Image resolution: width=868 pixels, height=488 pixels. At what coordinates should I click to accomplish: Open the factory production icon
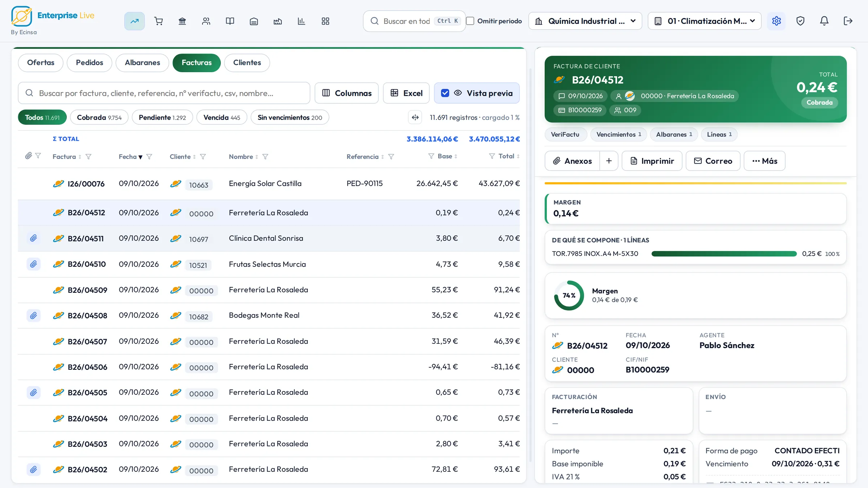(278, 21)
